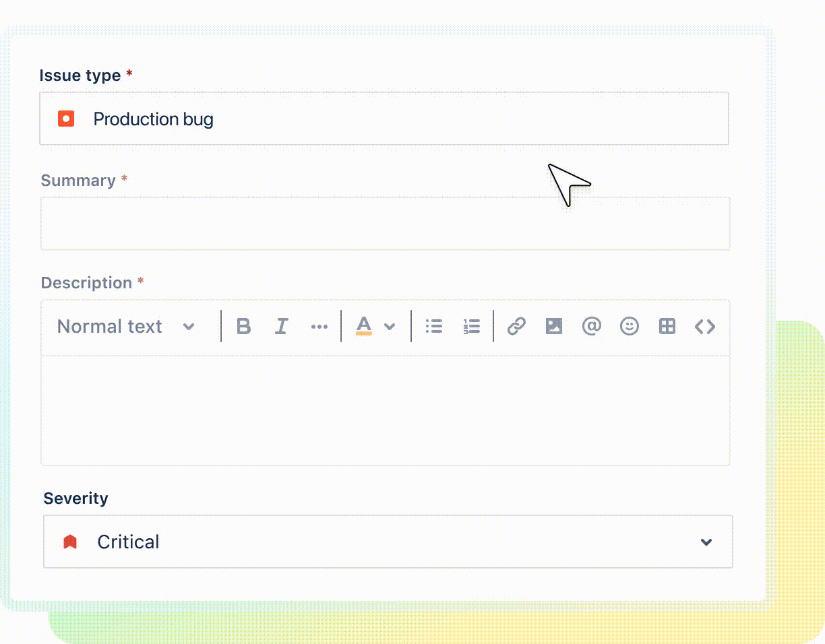The height and width of the screenshot is (644, 825).
Task: Open the Issue type field showing Production bug
Action: (x=384, y=119)
